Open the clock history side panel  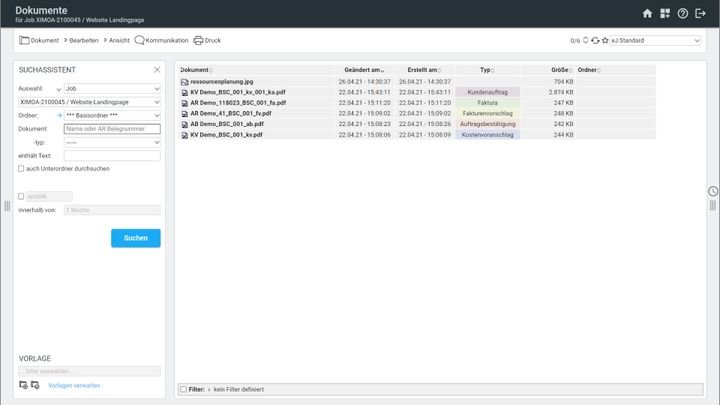tap(713, 191)
